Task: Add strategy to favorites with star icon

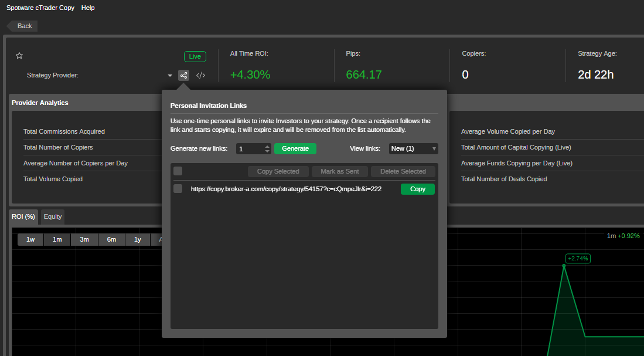Action: [19, 56]
